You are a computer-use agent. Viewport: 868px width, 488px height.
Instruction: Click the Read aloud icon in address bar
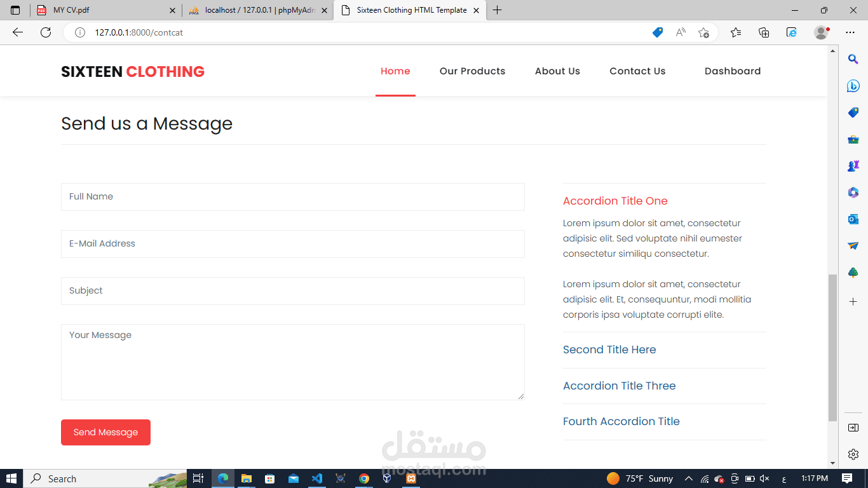681,32
